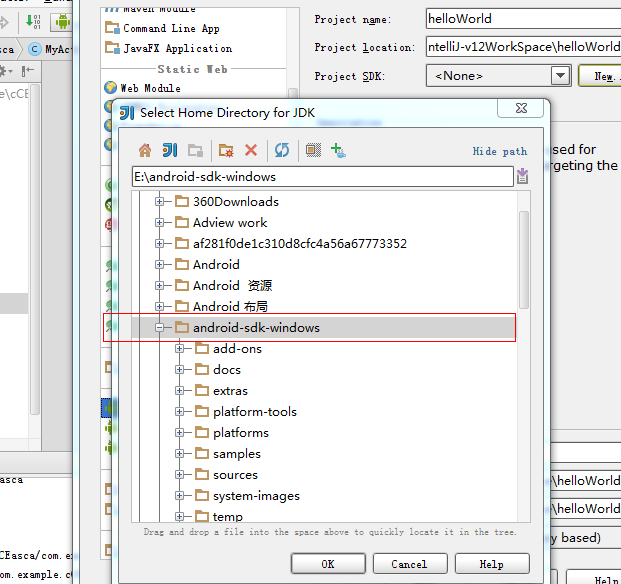The image size is (621, 584).
Task: Click the New Folder icon
Action: pos(226,150)
